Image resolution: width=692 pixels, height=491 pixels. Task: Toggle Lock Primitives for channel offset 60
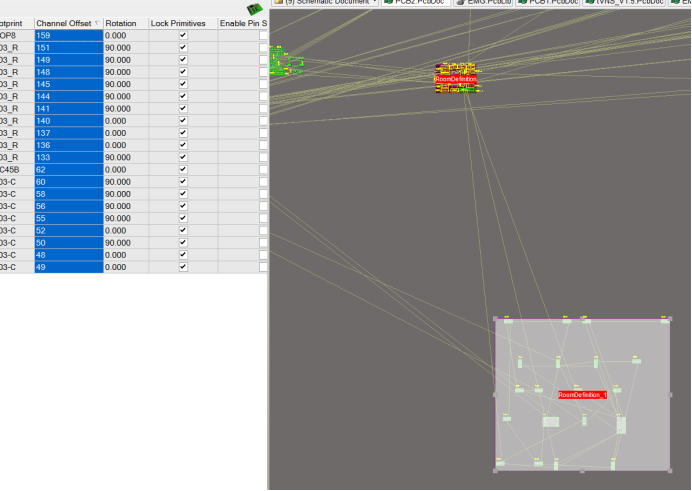183,182
